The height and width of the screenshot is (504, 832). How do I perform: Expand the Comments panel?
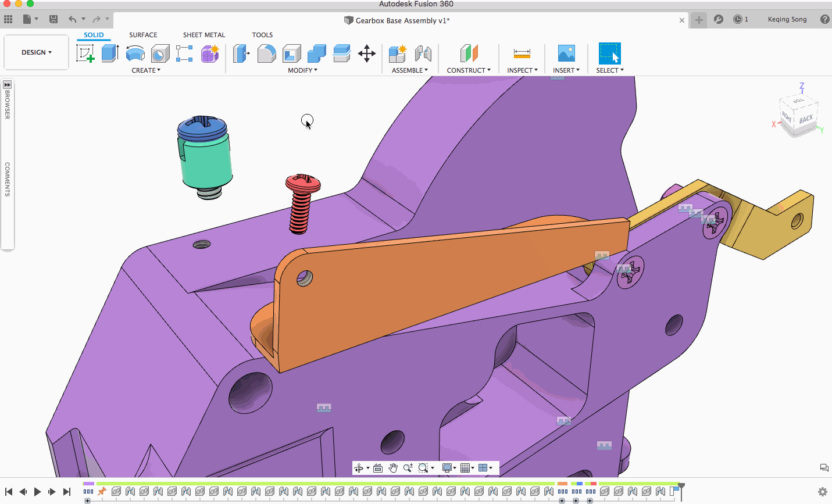click(8, 179)
